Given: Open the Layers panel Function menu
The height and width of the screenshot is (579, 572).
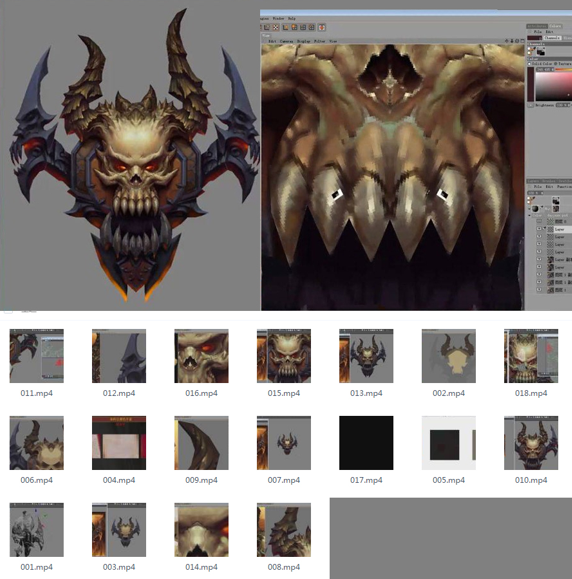Looking at the screenshot, I should pyautogui.click(x=565, y=186).
